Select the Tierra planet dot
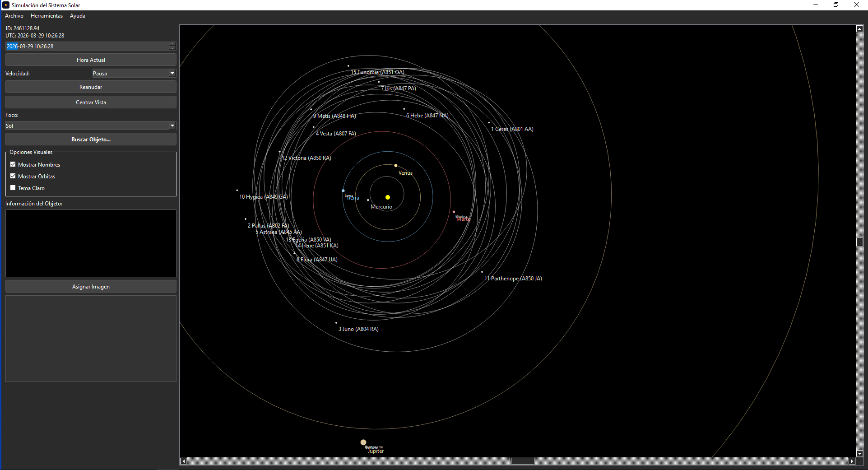 (343, 191)
